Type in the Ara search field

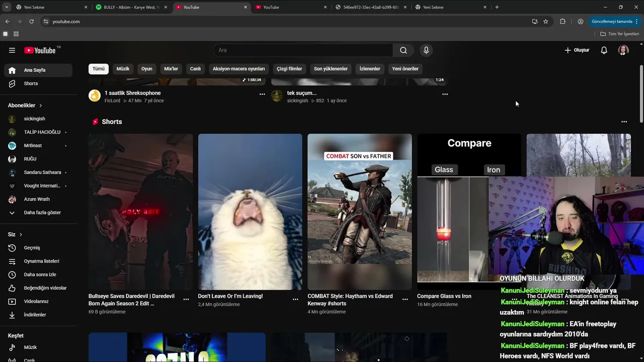point(303,50)
